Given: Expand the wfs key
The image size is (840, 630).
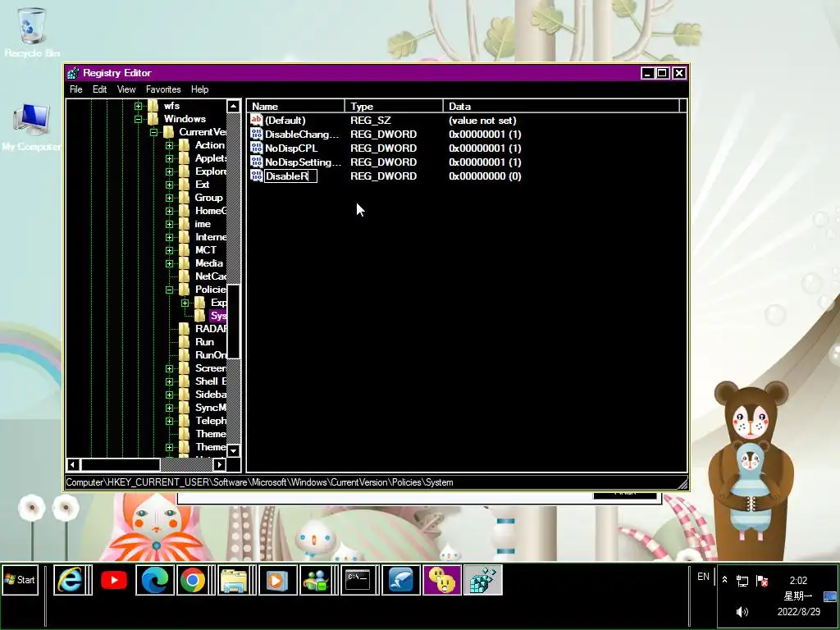Looking at the screenshot, I should (138, 106).
